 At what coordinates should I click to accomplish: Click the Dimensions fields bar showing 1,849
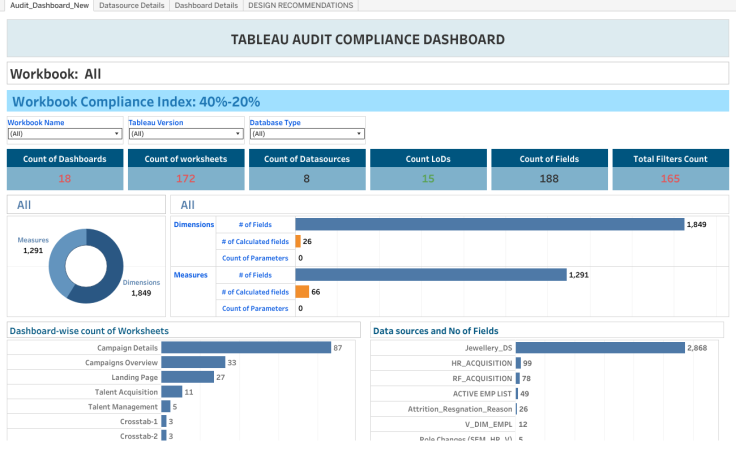tap(489, 225)
